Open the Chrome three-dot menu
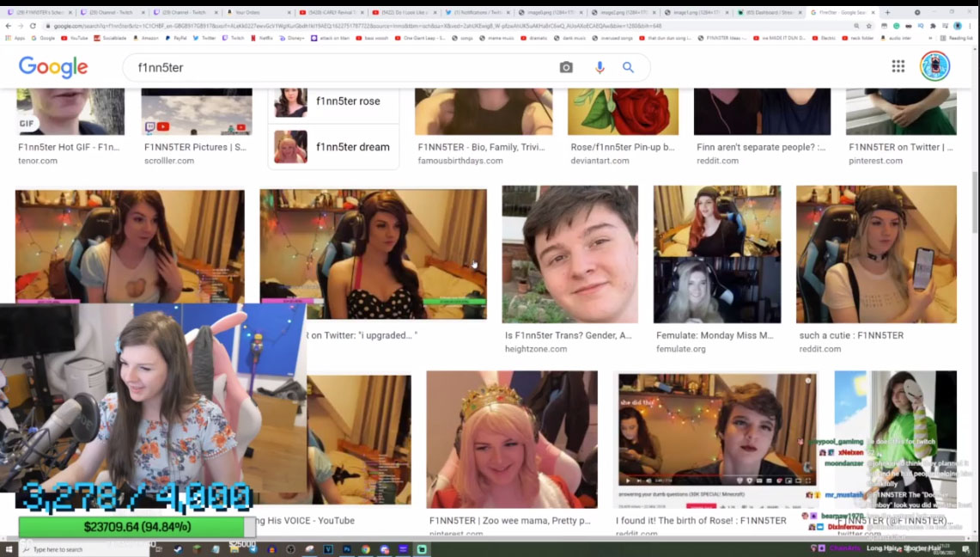This screenshot has height=557, width=980. coord(971,26)
